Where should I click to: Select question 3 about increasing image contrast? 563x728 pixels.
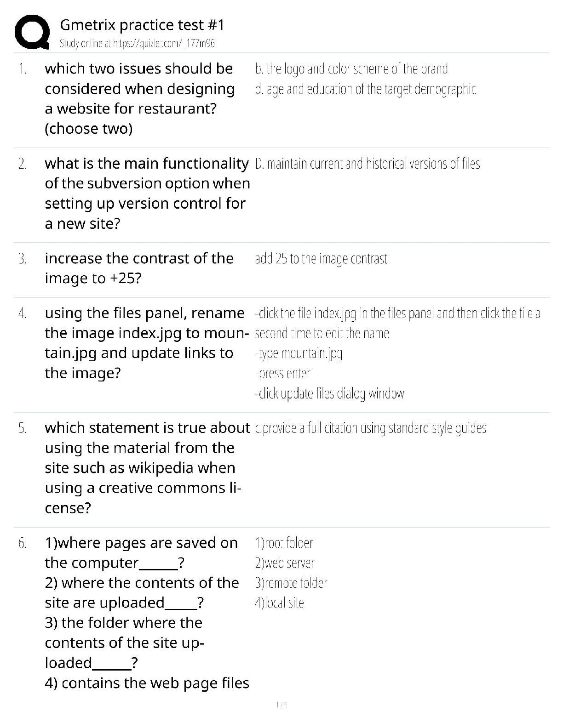point(139,268)
